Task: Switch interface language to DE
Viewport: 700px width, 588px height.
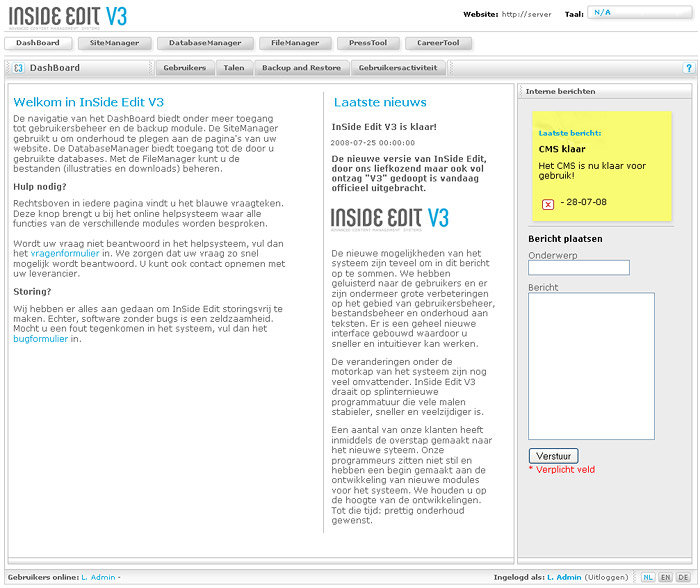Action: [683, 577]
